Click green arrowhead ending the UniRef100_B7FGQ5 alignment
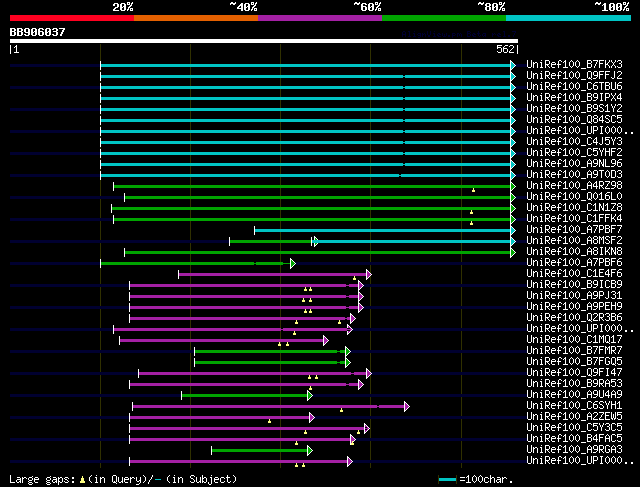Image resolution: width=640 pixels, height=487 pixels. point(348,363)
